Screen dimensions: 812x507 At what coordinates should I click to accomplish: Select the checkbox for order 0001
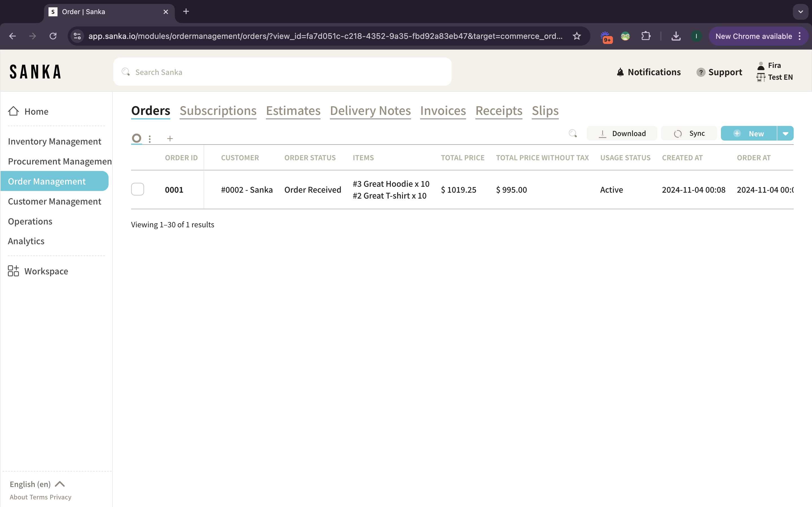point(138,190)
